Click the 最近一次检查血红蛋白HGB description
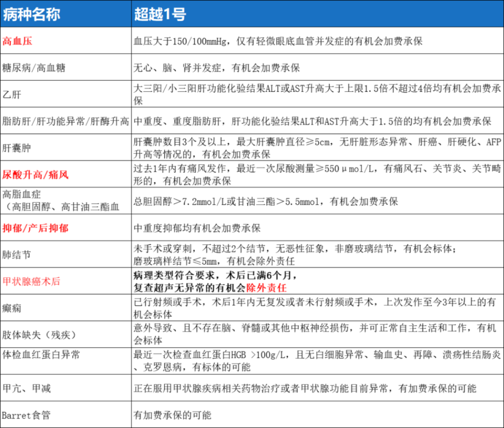The image size is (504, 428). 318,361
